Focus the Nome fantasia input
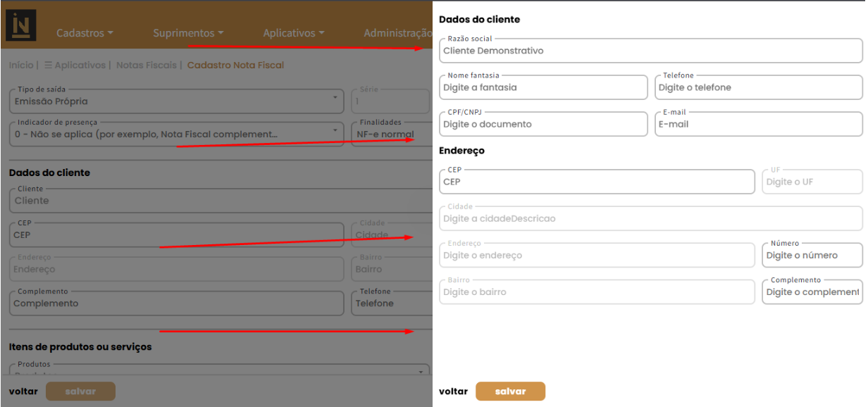This screenshot has width=868, height=407. point(543,87)
